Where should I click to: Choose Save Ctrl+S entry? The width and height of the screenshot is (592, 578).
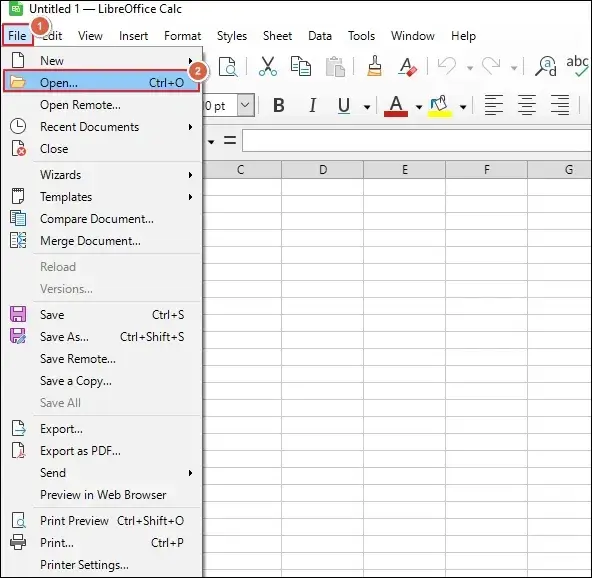pos(102,314)
